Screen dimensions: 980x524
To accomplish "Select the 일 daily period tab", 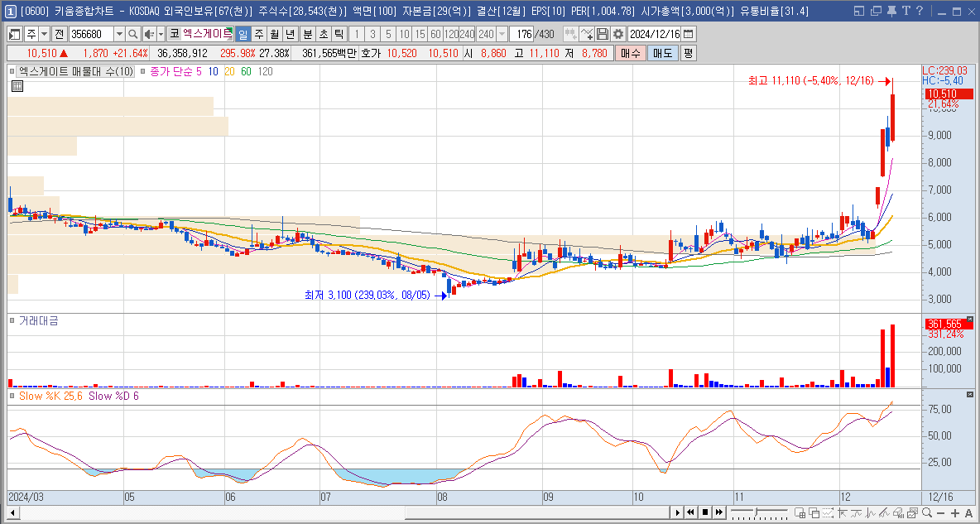I will point(243,34).
